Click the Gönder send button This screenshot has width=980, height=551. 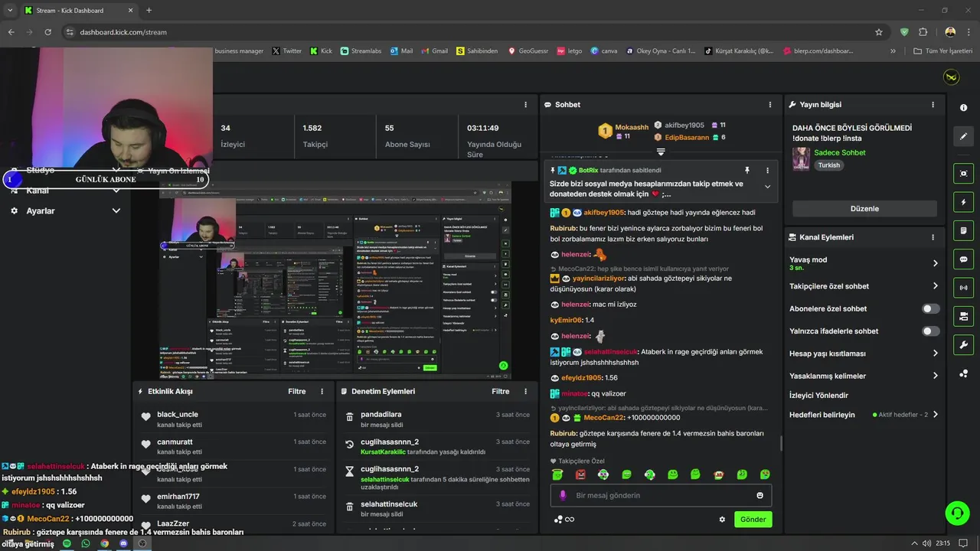click(753, 520)
